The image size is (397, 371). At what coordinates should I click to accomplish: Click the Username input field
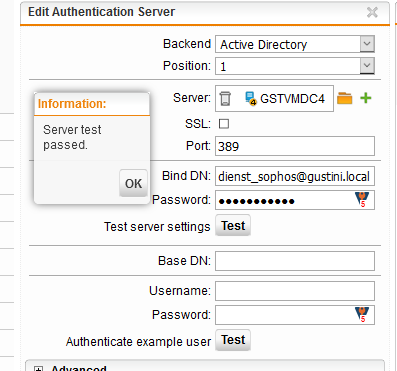295,291
